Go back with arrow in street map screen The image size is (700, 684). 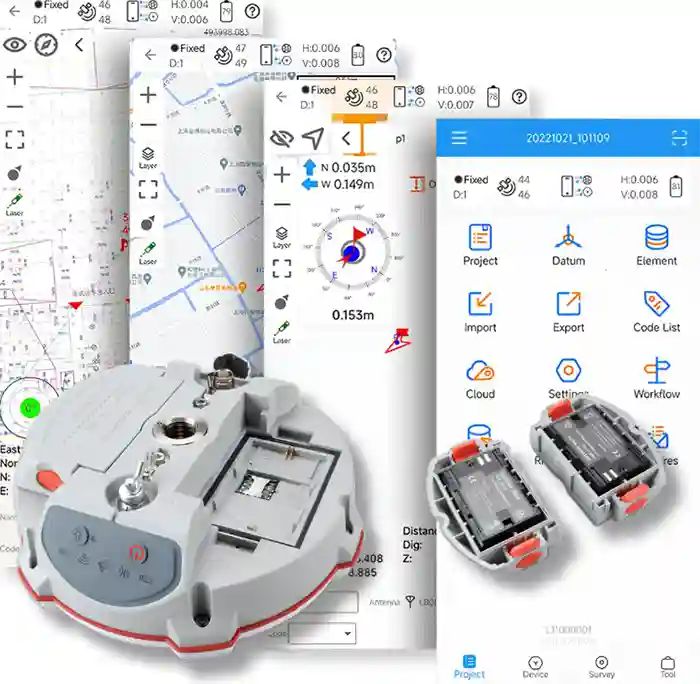tap(150, 55)
